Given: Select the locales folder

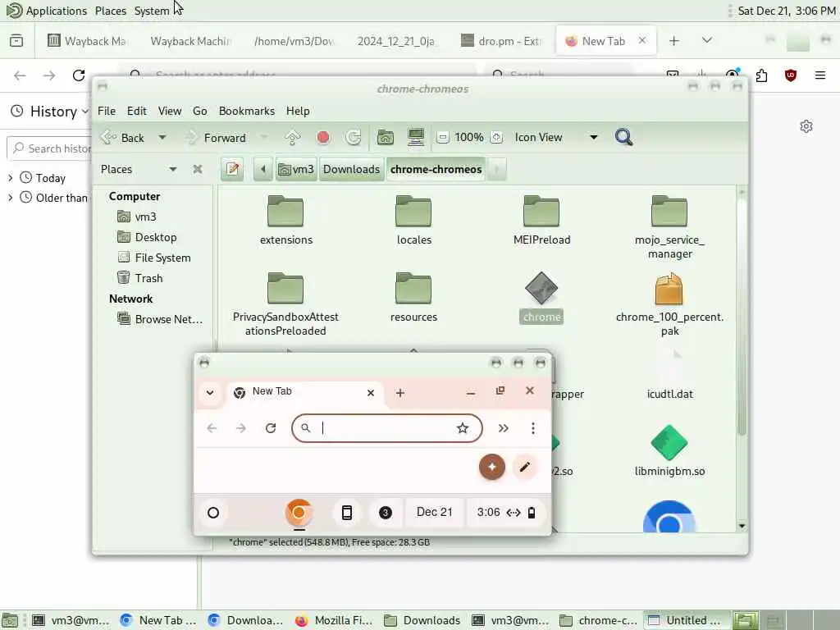Looking at the screenshot, I should (x=413, y=221).
